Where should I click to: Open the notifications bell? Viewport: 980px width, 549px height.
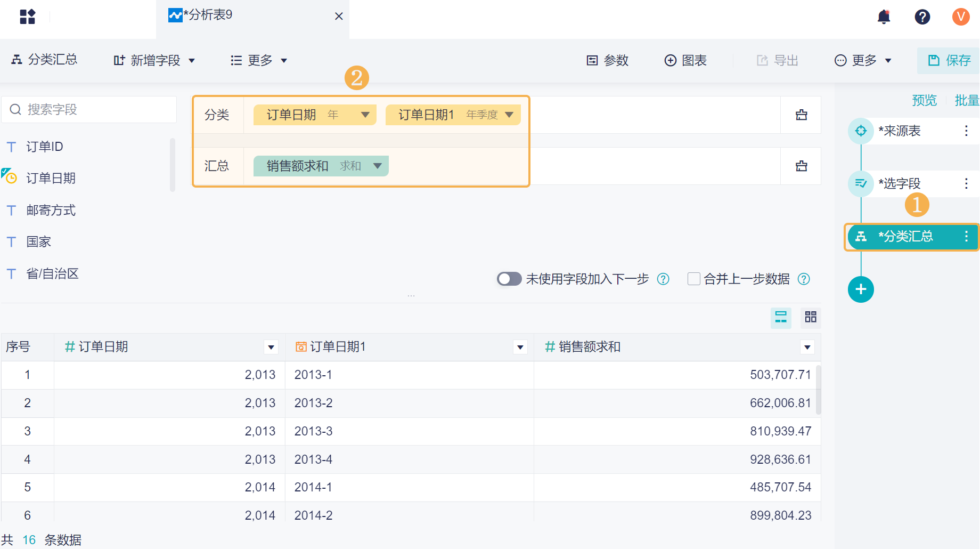(884, 17)
